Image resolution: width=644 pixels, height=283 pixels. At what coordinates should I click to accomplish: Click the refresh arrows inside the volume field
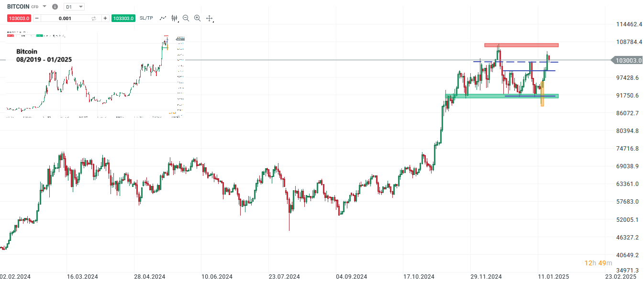(94, 18)
